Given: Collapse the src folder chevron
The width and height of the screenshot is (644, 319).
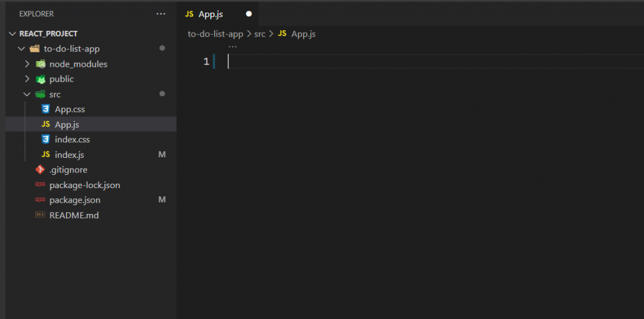Looking at the screenshot, I should pos(27,94).
